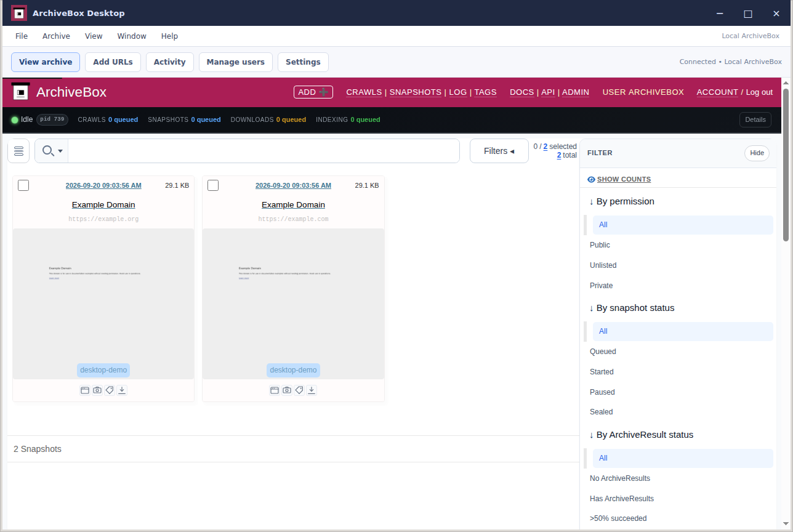Collapse the By ArchiveResult status section

[642, 435]
